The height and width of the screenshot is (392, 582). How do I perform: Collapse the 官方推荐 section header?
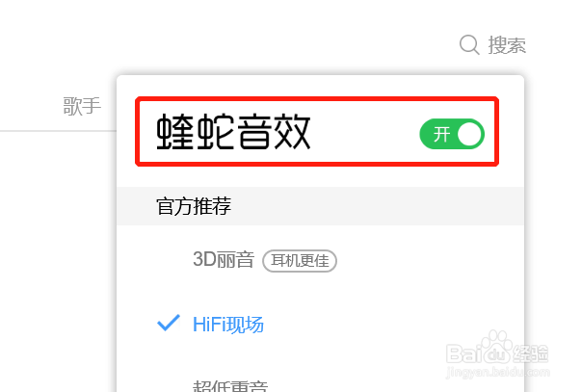pyautogui.click(x=320, y=206)
